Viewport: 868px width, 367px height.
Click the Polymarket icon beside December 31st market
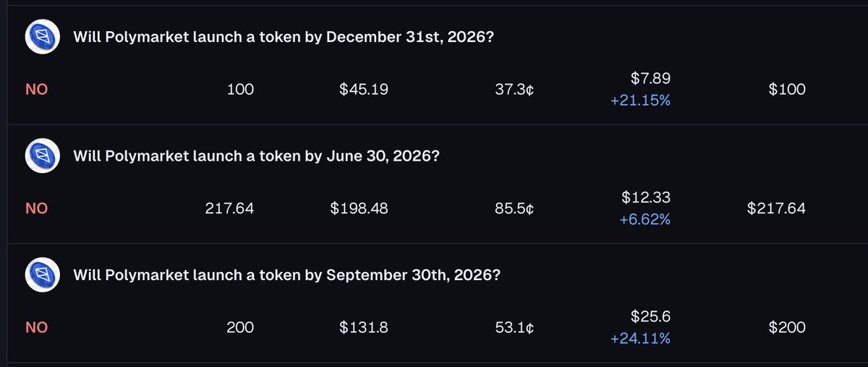click(x=43, y=37)
